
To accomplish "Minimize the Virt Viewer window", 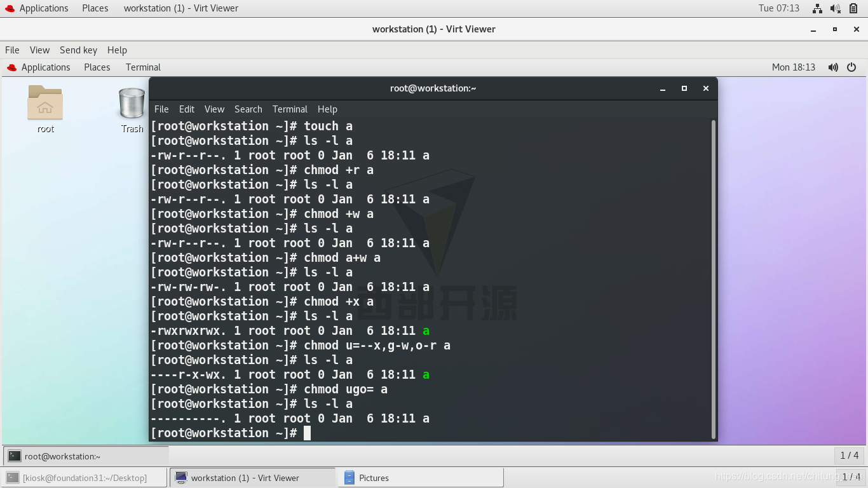I will click(813, 29).
